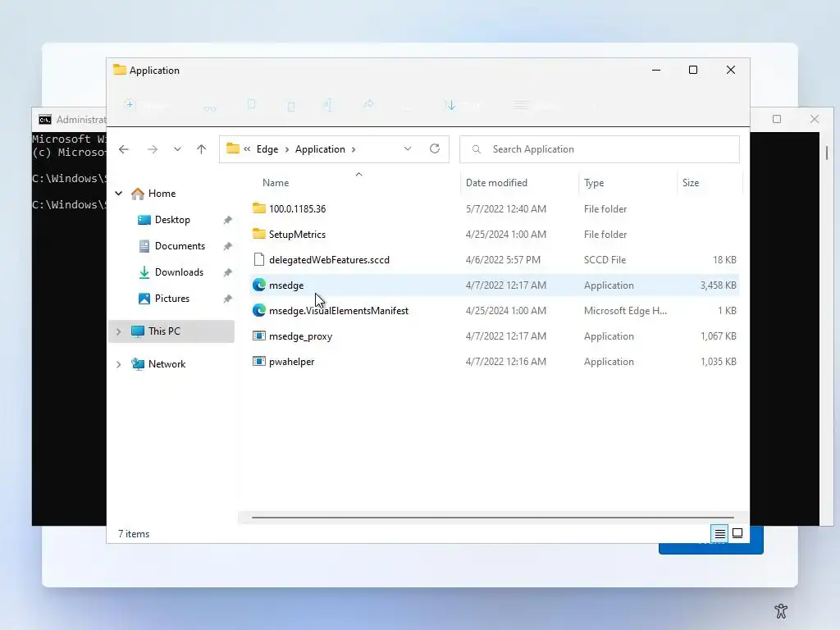Refresh the Application folder
This screenshot has width=840, height=630.
coord(435,148)
